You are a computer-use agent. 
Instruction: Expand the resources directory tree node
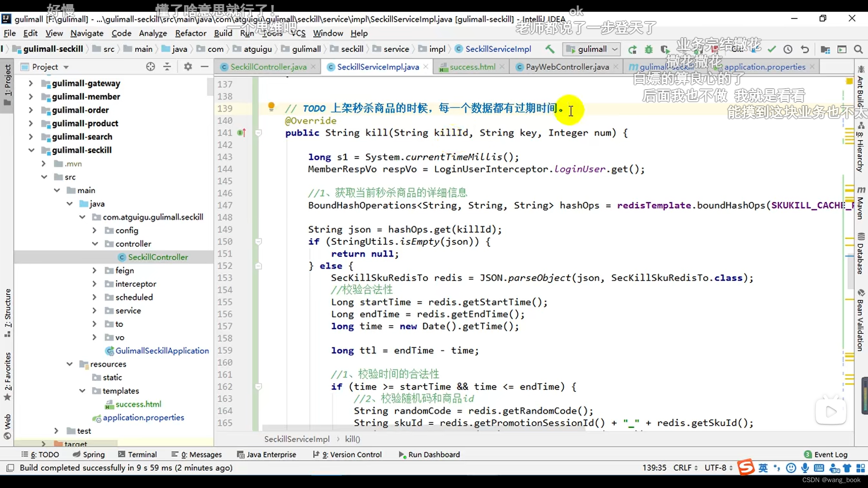coord(70,363)
